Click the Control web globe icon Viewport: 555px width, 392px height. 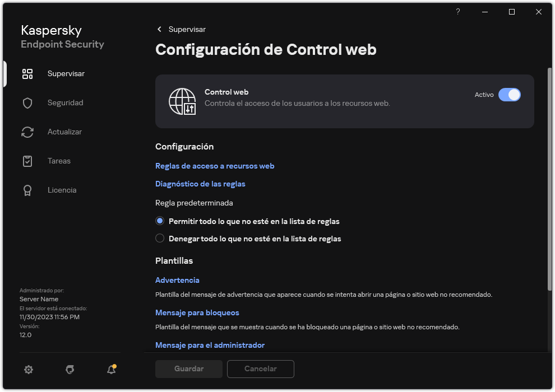179,102
